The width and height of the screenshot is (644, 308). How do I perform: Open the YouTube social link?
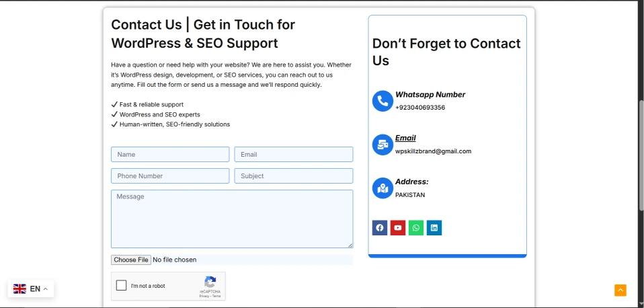coord(398,228)
